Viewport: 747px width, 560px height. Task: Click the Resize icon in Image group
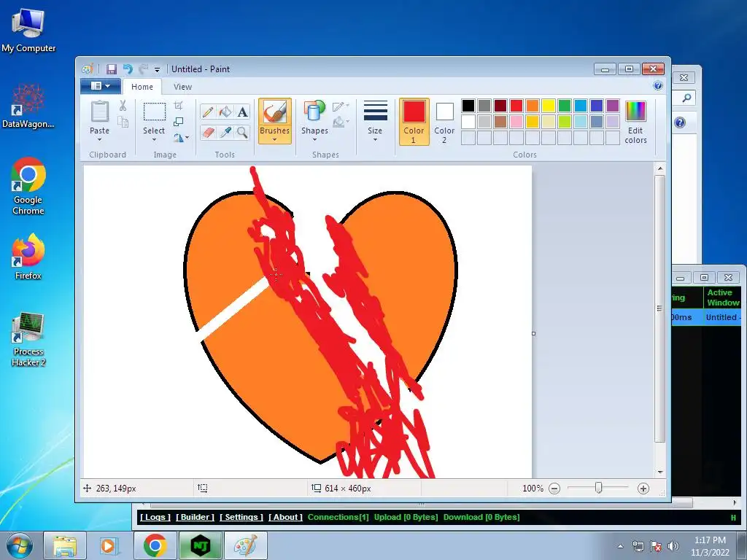pos(179,122)
